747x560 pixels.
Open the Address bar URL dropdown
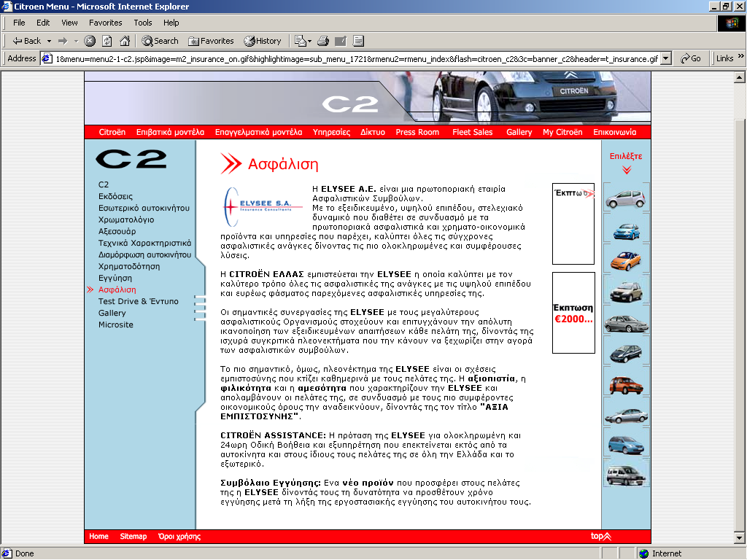pos(667,58)
